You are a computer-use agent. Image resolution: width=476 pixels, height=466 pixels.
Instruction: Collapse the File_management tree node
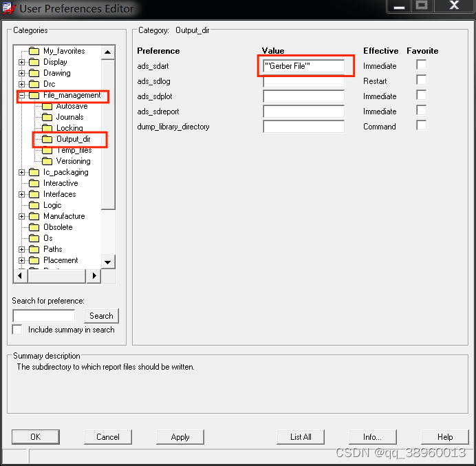pos(21,95)
